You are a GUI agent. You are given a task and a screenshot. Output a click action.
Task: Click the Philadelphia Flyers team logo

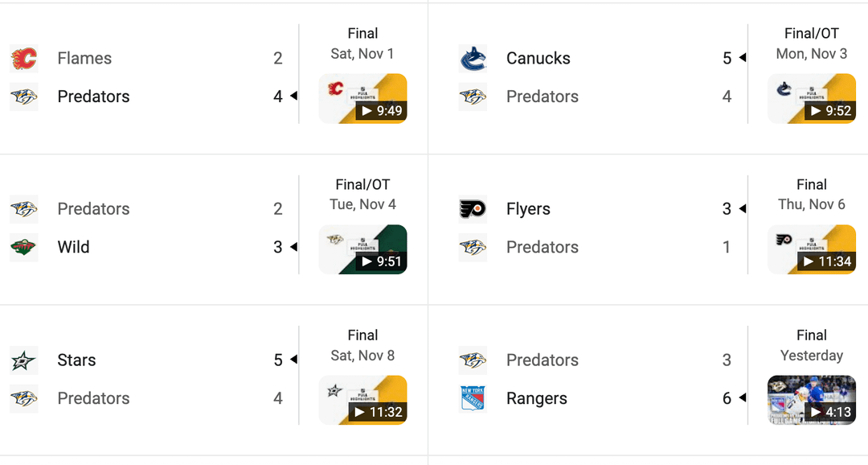coord(473,208)
